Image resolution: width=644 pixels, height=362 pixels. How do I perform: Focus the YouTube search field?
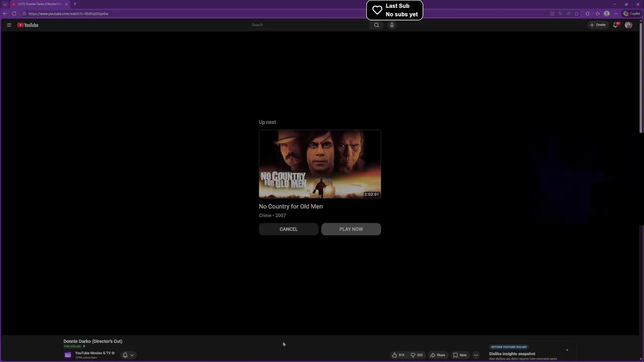pyautogui.click(x=309, y=25)
